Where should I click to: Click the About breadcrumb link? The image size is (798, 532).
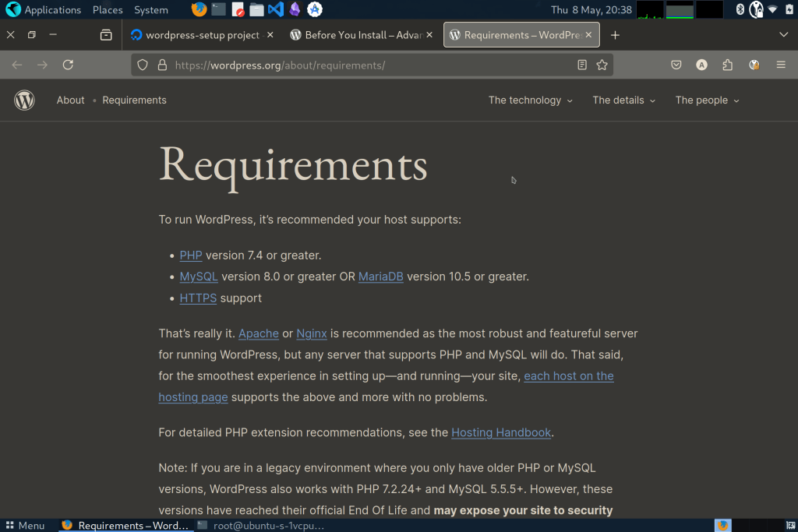click(70, 100)
